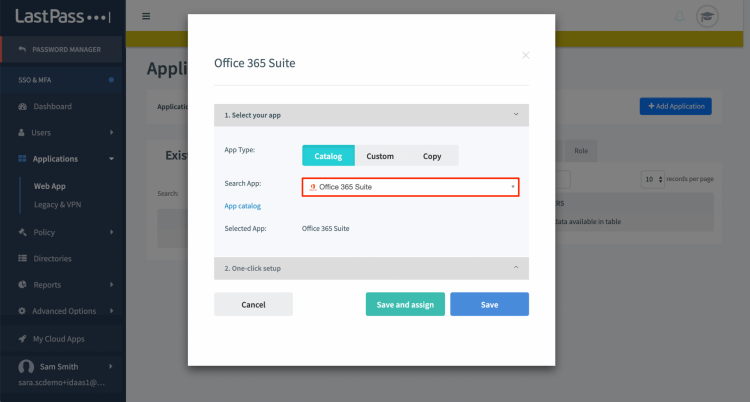Open the graduation cap profile icon

click(707, 17)
